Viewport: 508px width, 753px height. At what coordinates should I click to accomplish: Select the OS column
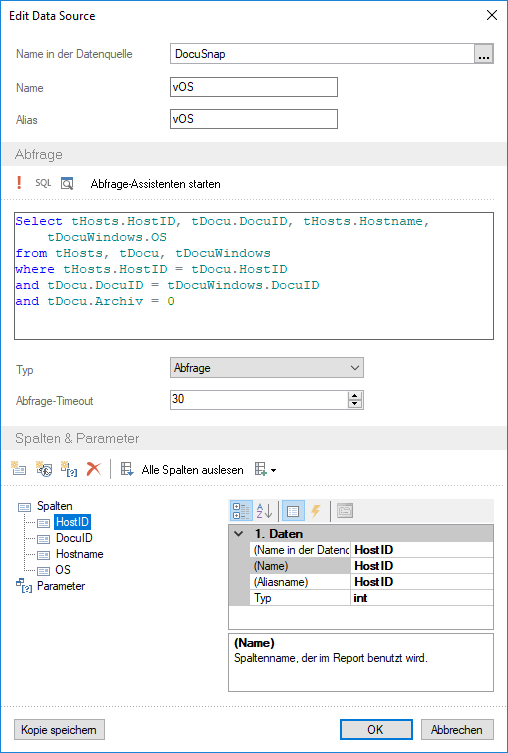[x=63, y=570]
